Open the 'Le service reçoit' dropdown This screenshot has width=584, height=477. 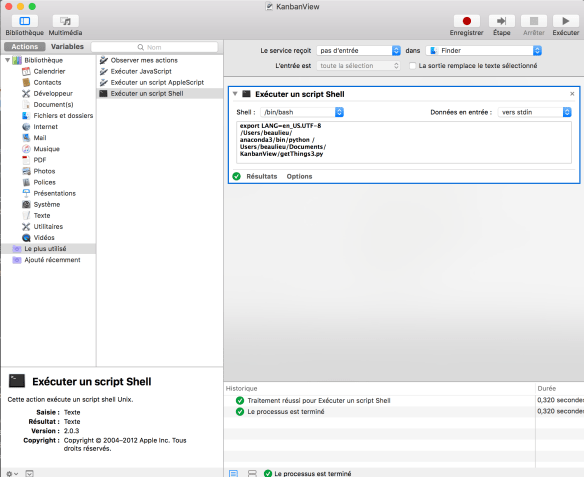[x=359, y=51]
